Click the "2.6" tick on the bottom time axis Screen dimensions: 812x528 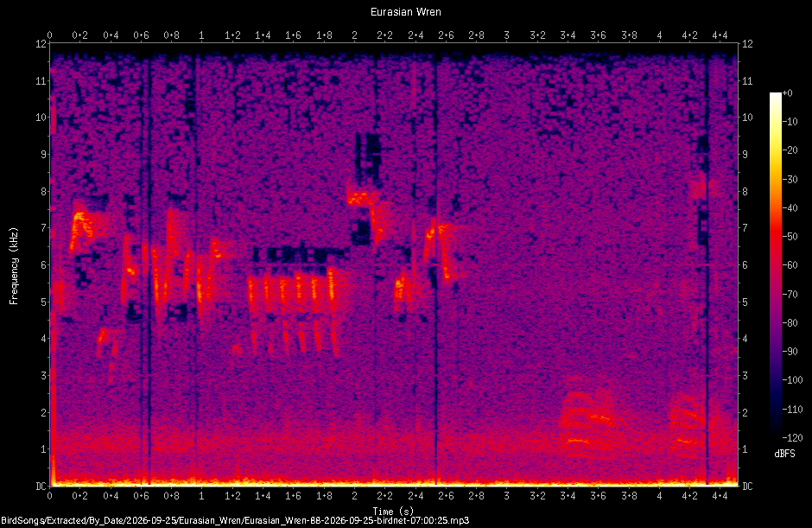point(446,496)
